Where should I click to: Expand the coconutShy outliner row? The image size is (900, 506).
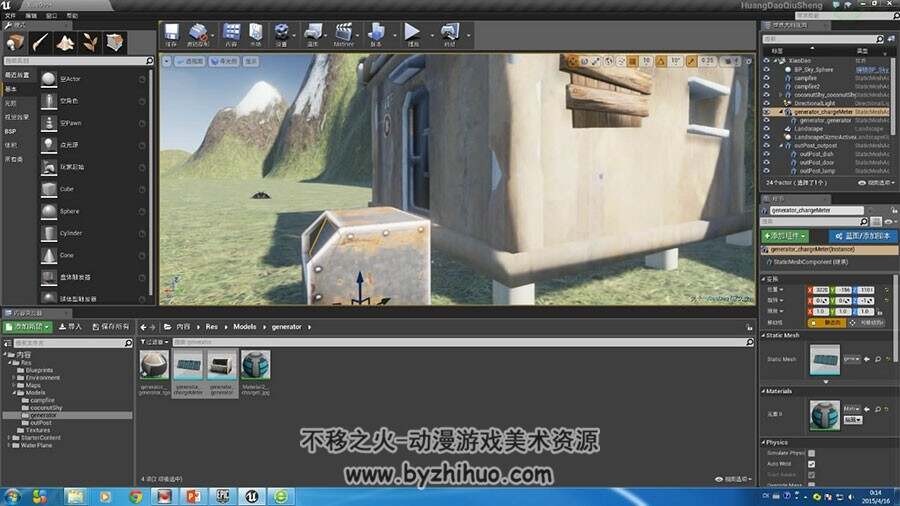(x=781, y=95)
